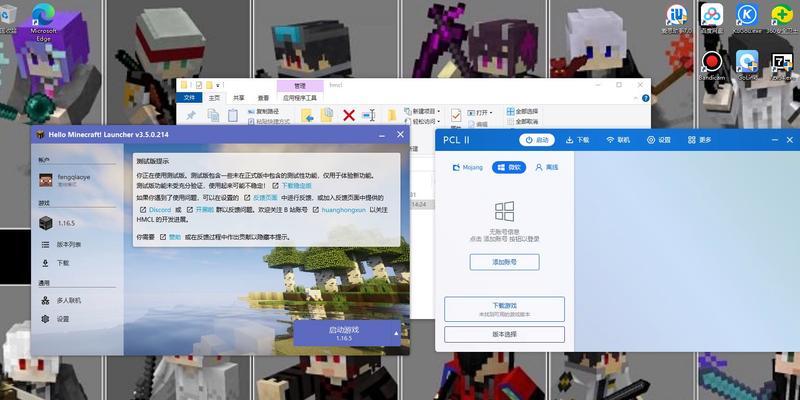Click the rename icon in Explorer ribbon
Image resolution: width=800 pixels, height=400 pixels.
[368, 115]
